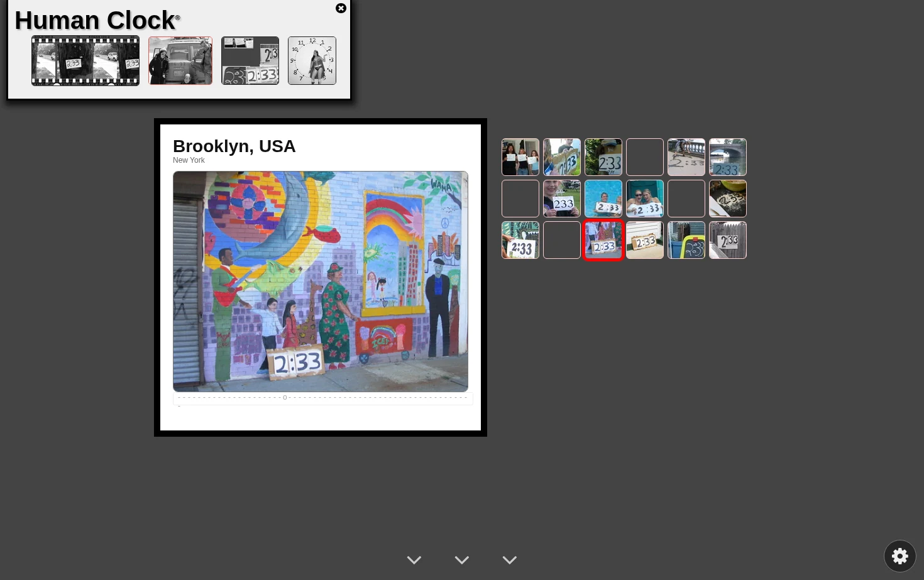Select the analog clock face view thumbnail
The height and width of the screenshot is (580, 924).
tap(312, 60)
